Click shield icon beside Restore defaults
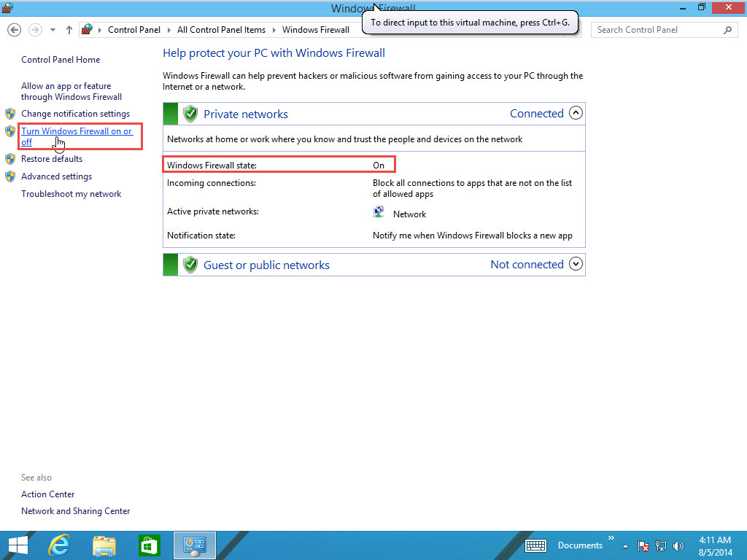This screenshot has width=747, height=560. point(10,159)
